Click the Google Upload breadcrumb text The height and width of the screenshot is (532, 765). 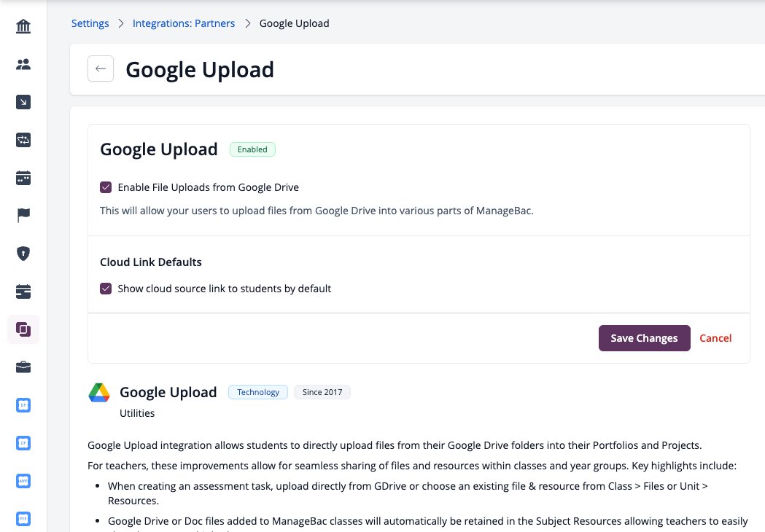coord(294,23)
